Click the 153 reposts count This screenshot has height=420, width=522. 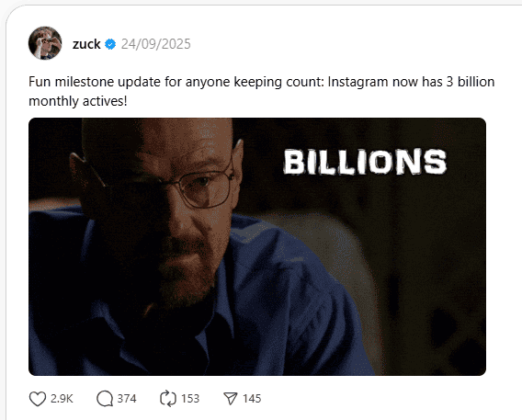tap(190, 399)
